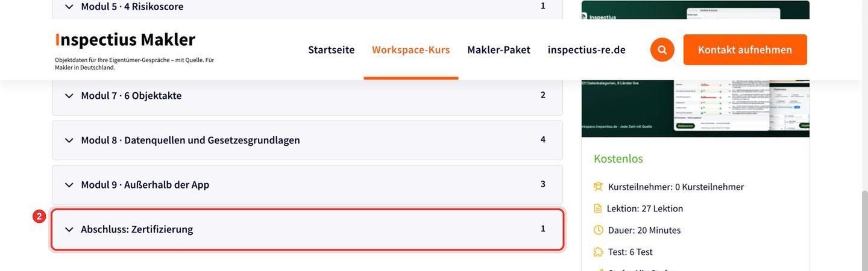
Task: Click the Inspectius Makler logo title
Action: click(125, 39)
